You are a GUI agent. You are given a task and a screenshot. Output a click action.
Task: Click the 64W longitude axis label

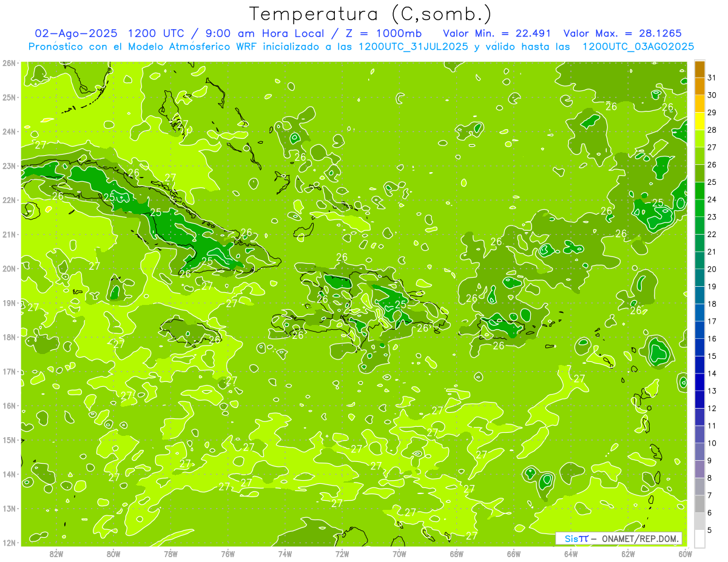coord(571,554)
